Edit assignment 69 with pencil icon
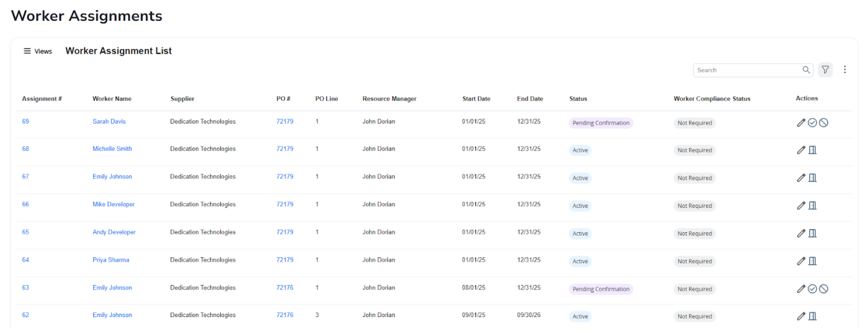Image resolution: width=868 pixels, height=335 pixels. coord(801,123)
